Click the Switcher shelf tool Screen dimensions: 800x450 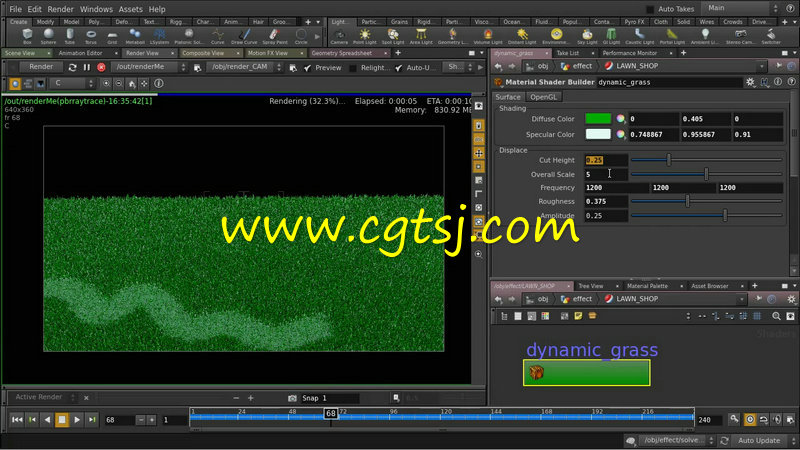[771, 36]
